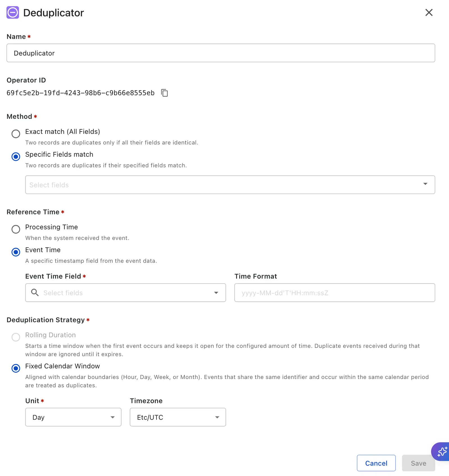449x476 pixels.
Task: Select Exact match (All Fields) radio
Action: click(16, 134)
